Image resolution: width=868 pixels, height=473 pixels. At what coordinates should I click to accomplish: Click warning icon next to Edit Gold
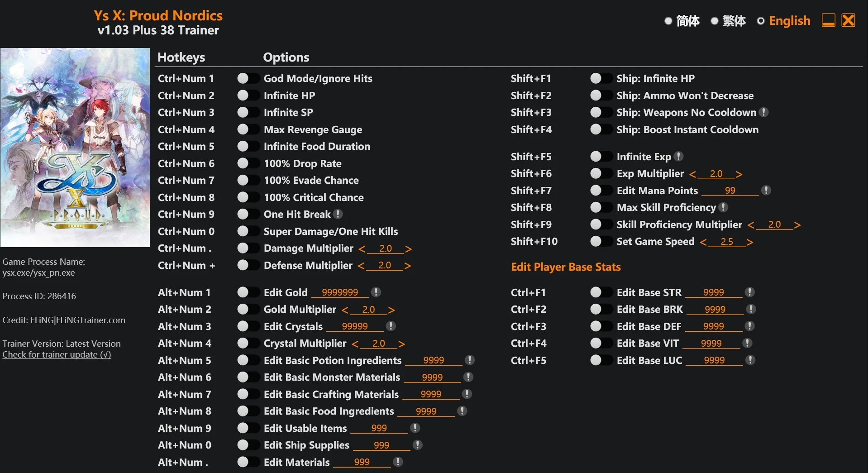coord(376,292)
